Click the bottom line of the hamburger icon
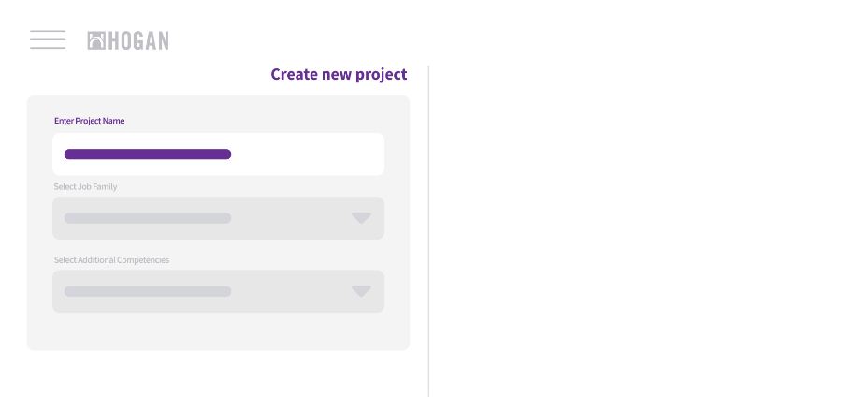The height and width of the screenshot is (411, 868). [x=48, y=48]
